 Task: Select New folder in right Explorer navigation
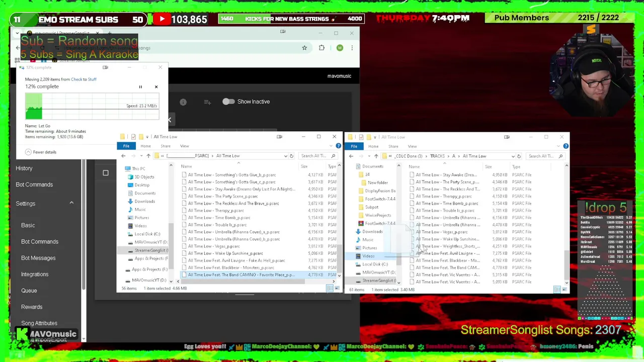tap(377, 183)
